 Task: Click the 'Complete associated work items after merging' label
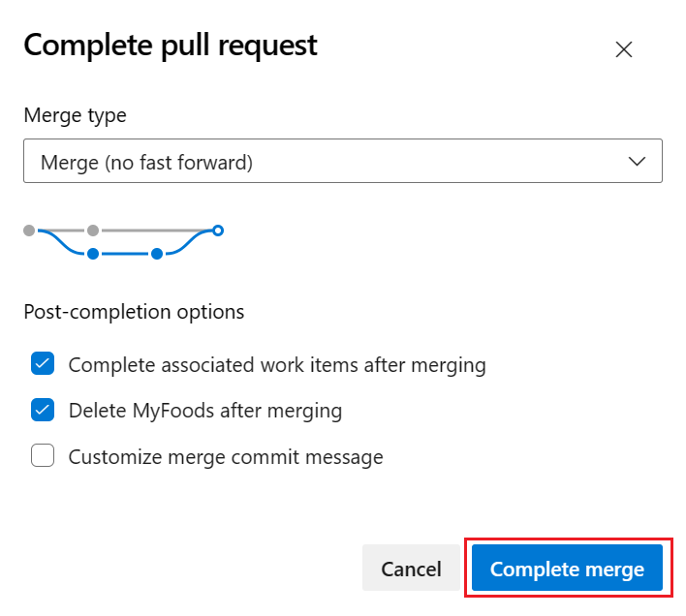click(277, 365)
